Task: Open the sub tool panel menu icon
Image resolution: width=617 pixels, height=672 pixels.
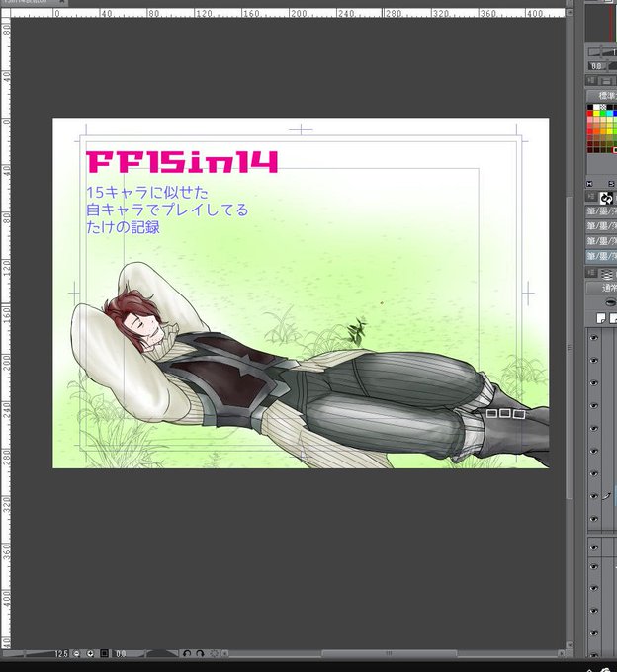Action: click(x=591, y=197)
